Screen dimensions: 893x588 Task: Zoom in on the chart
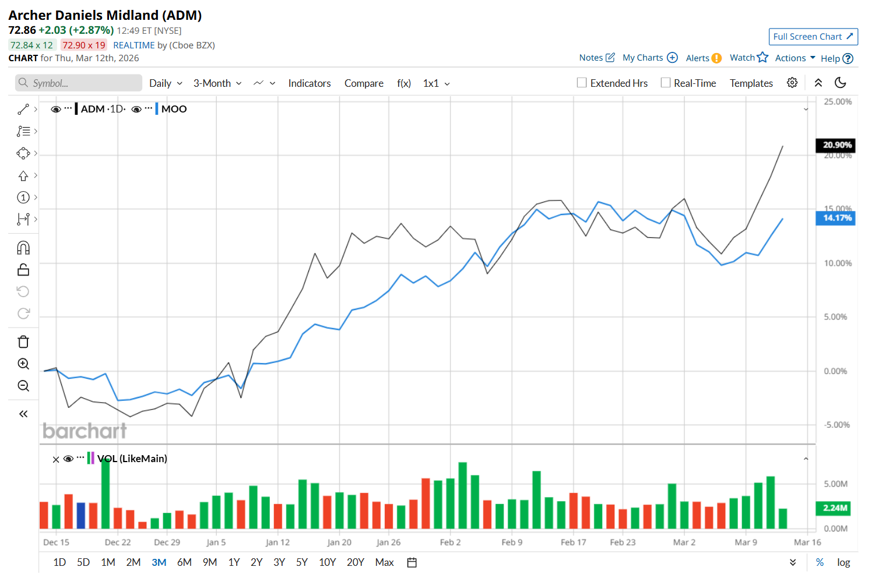23,364
